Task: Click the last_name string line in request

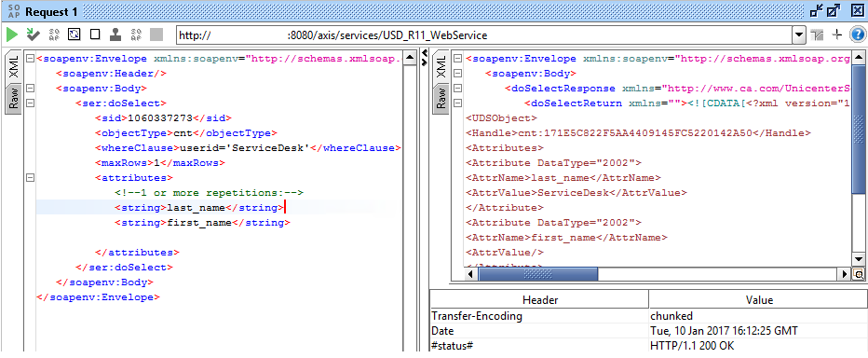Action: click(x=198, y=208)
